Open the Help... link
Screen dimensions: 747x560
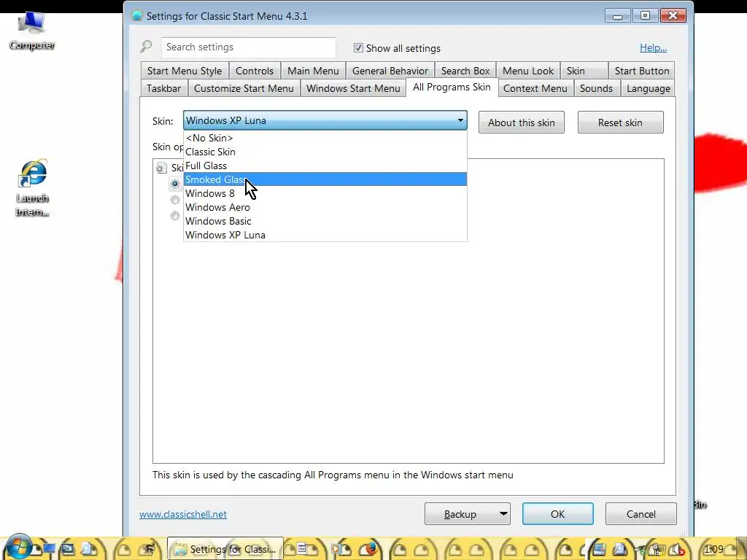coord(653,47)
